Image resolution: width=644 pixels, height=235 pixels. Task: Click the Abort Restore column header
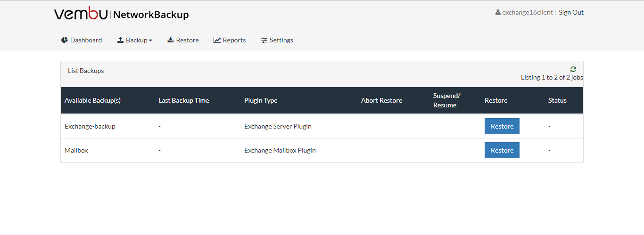point(381,100)
